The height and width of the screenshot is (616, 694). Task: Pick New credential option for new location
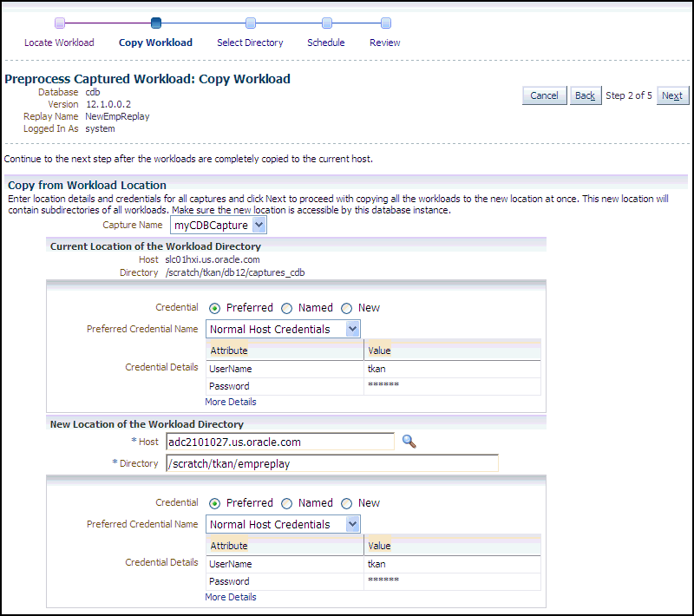click(347, 503)
